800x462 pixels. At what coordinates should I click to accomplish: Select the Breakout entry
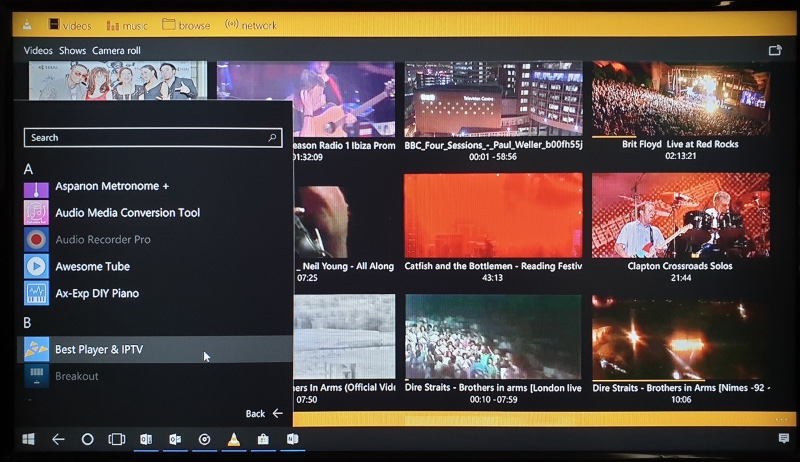click(x=77, y=376)
